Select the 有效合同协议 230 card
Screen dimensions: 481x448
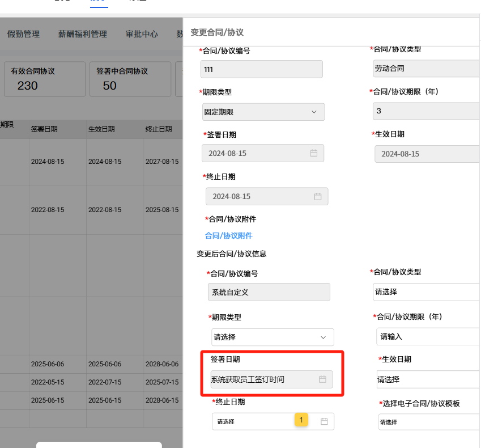[44, 79]
